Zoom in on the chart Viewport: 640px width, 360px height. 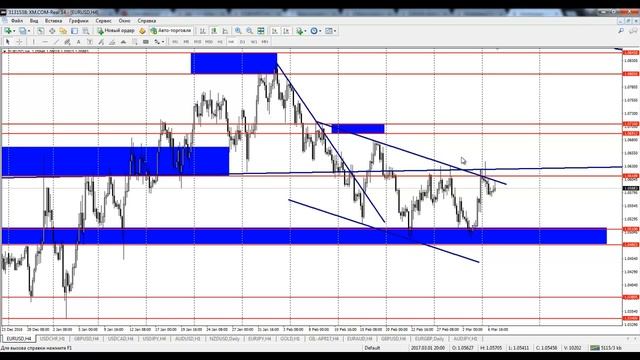[x=238, y=31]
